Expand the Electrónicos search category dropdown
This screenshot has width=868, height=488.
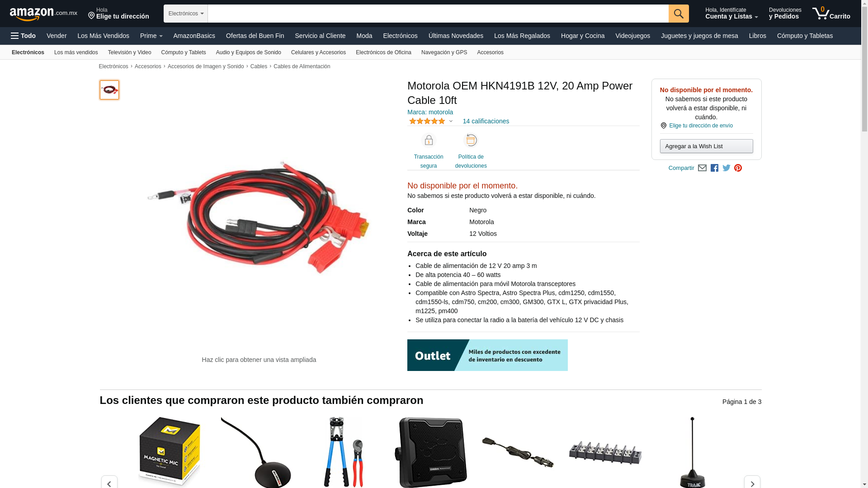186,14
